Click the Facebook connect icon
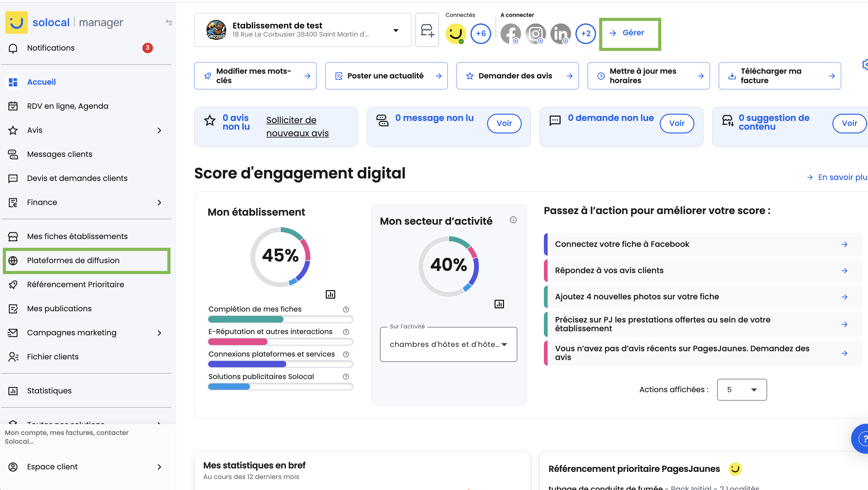Viewport: 868px width, 490px height. 510,33
